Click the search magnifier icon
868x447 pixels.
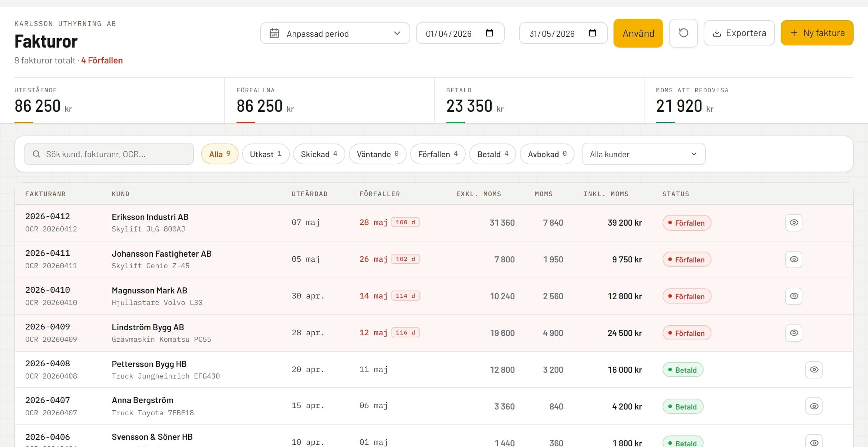[x=36, y=154]
